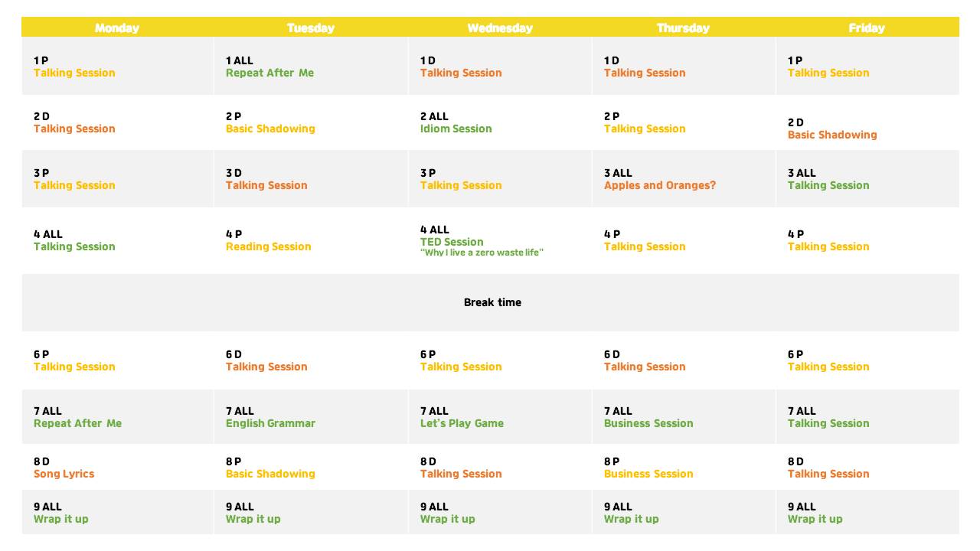Click Tuesday's period 8 Basic Shadowing

tap(270, 474)
